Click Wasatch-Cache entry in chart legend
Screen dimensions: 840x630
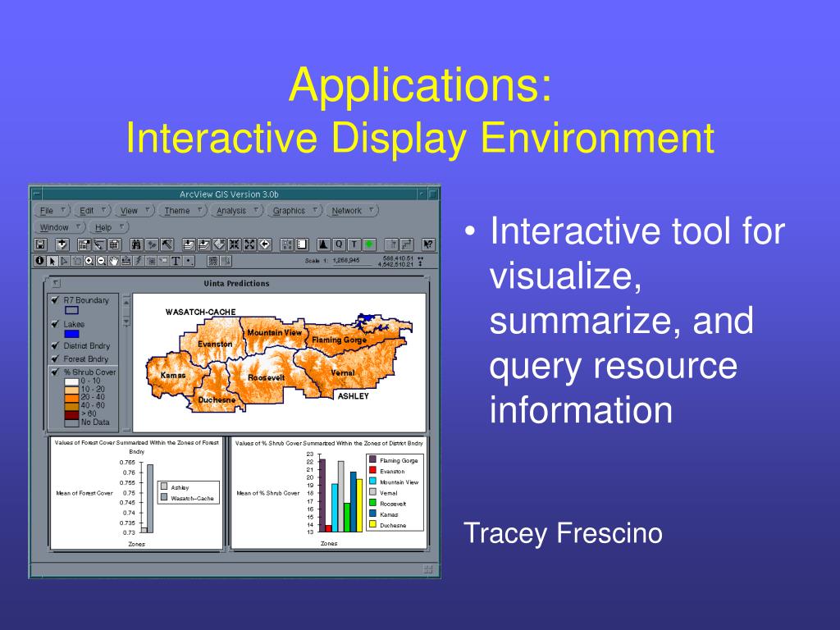pyautogui.click(x=188, y=498)
